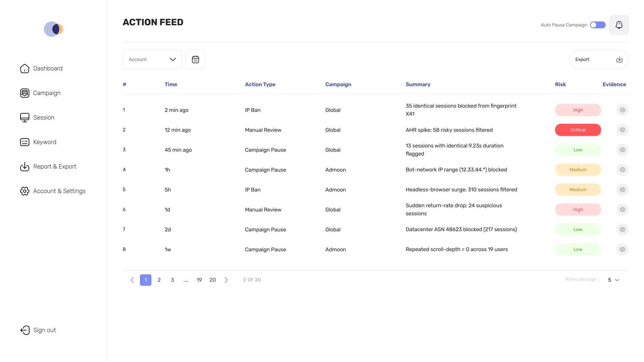
Task: Open the notifications bell
Action: coord(619,25)
